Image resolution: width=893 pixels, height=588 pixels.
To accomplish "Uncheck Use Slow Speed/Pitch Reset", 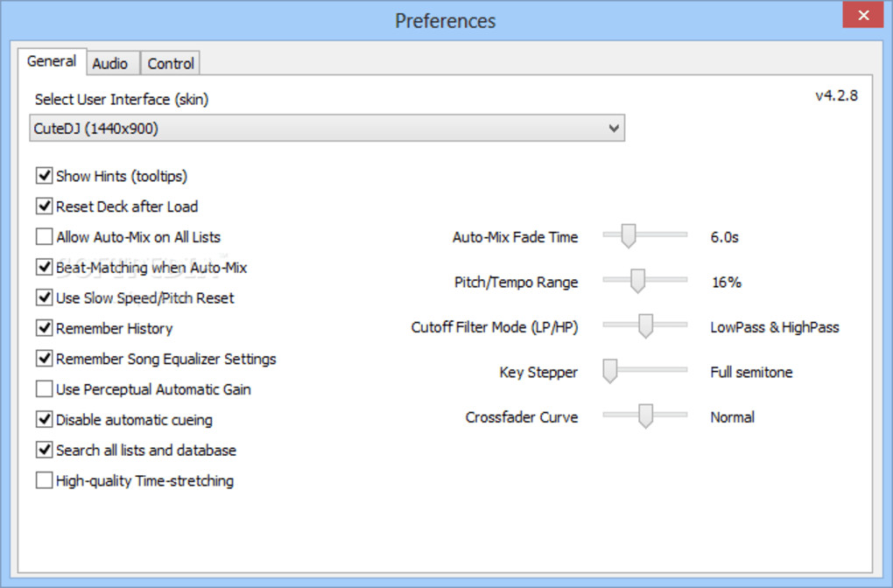I will [44, 298].
